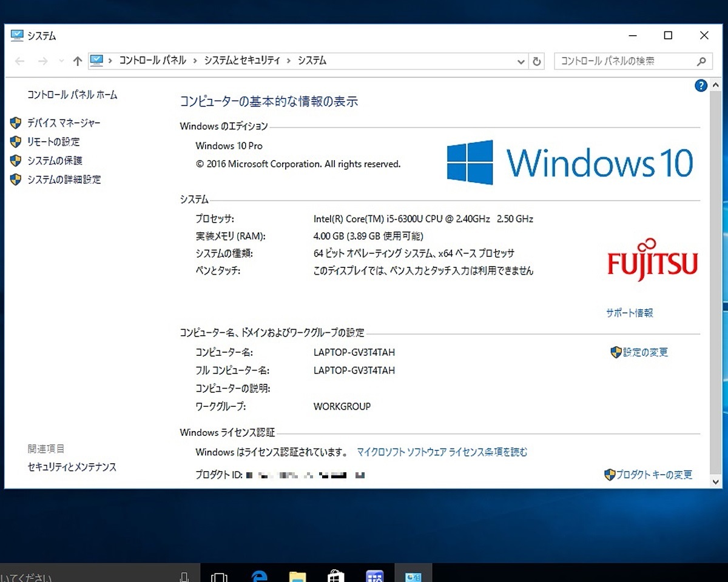The image size is (728, 582).
Task: Click the Windows 10 Pro edition text
Action: pyautogui.click(x=229, y=146)
